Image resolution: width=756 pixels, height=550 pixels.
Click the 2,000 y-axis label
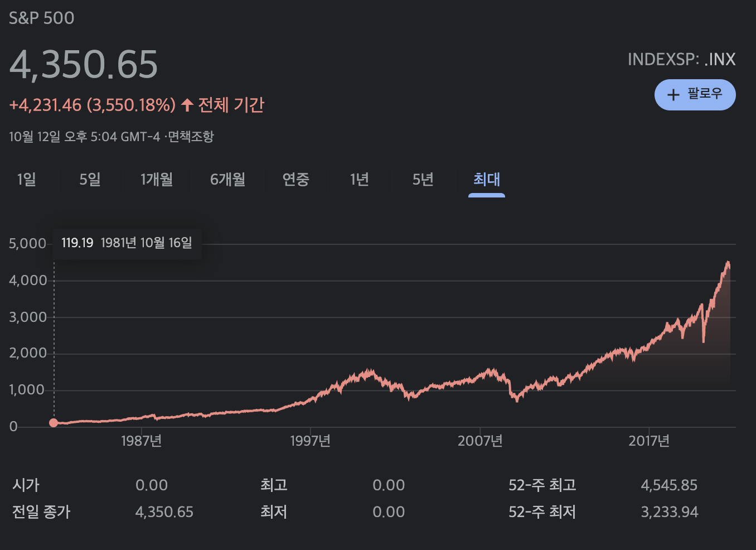point(28,353)
